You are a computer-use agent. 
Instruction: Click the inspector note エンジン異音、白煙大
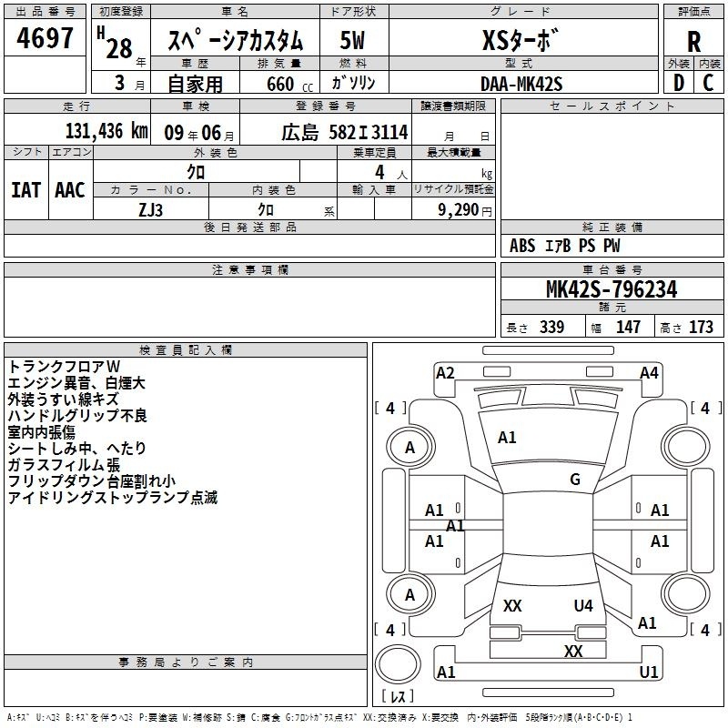click(x=76, y=383)
